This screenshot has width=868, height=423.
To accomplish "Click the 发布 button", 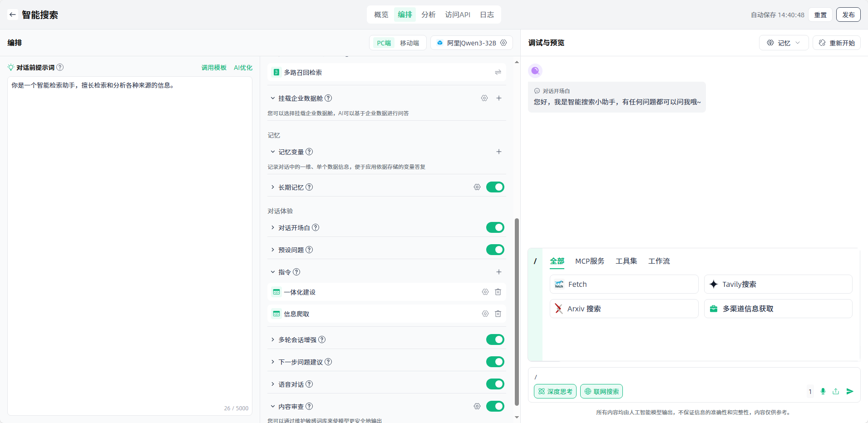I will (848, 15).
